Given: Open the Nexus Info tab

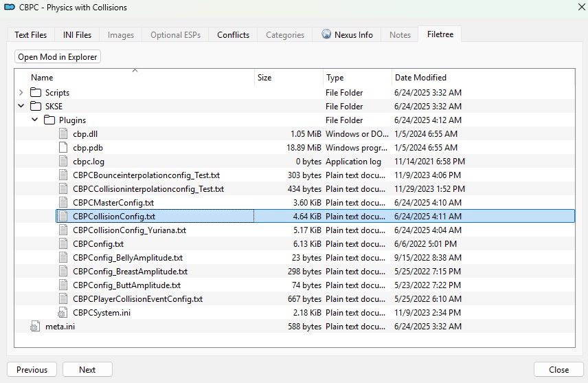Looking at the screenshot, I should 347,35.
